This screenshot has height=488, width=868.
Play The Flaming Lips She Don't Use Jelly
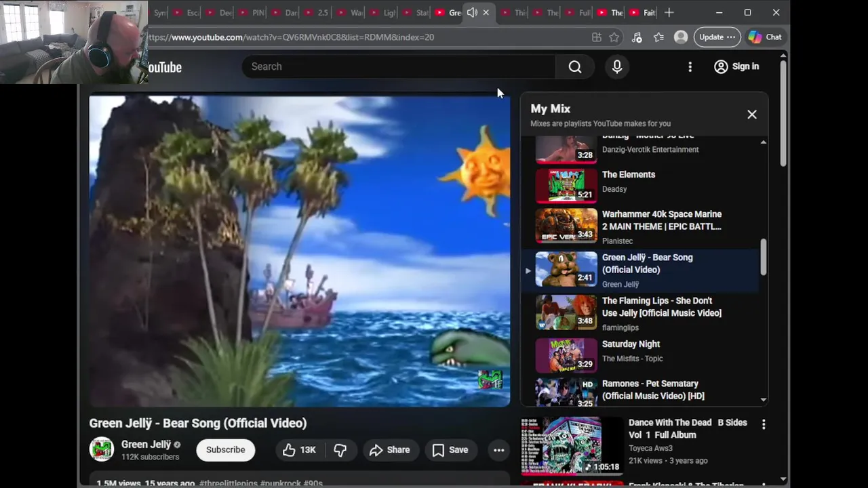[x=640, y=312]
